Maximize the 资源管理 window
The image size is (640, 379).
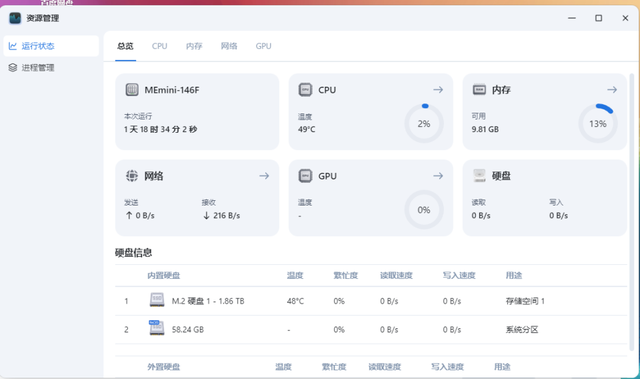598,18
